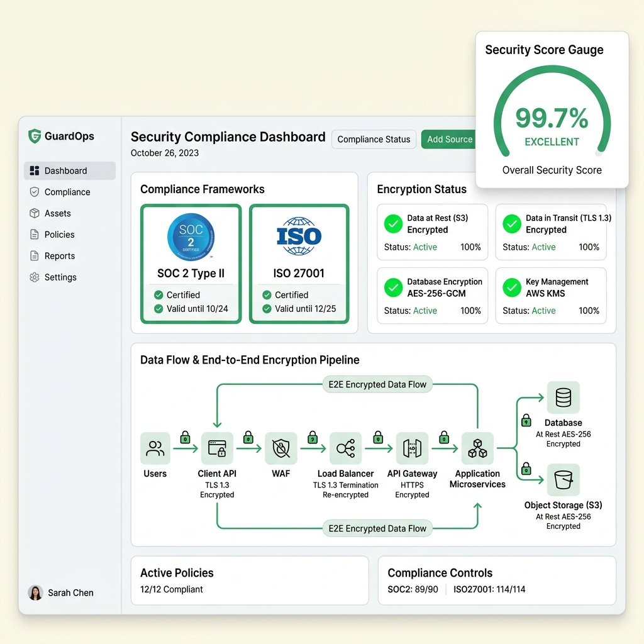The height and width of the screenshot is (644, 644).
Task: Click Overall Security Score label
Action: [x=552, y=170]
